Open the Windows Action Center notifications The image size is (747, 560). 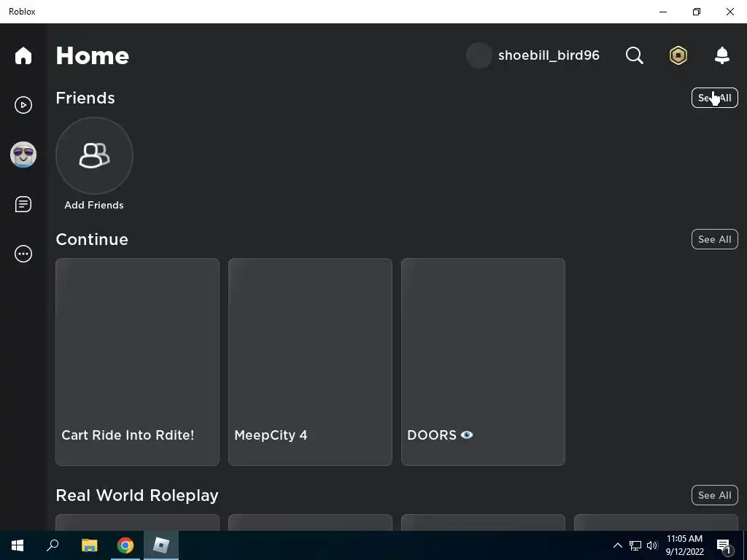[724, 545]
